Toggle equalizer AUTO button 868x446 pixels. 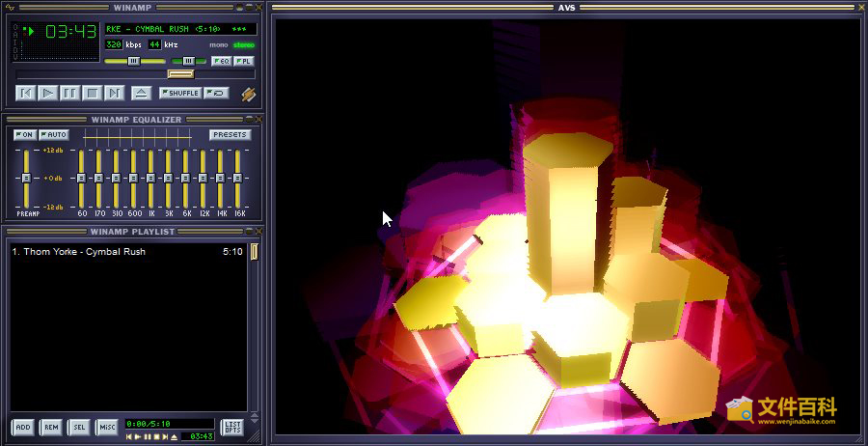[54, 134]
